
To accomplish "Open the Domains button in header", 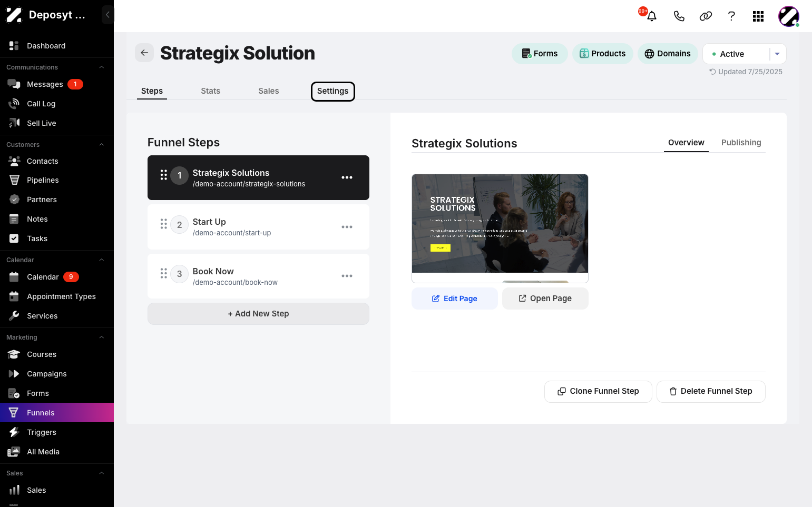I will coord(668,54).
